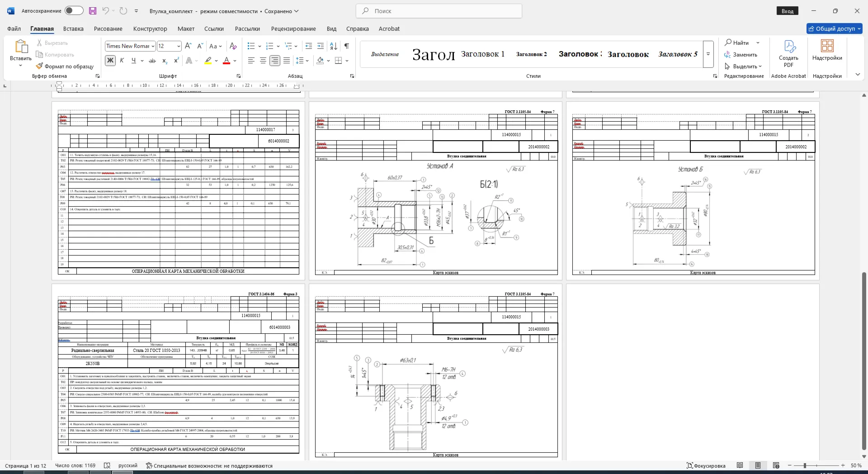This screenshot has height=474, width=868.
Task: Click the Save diskette icon
Action: pos(93,11)
